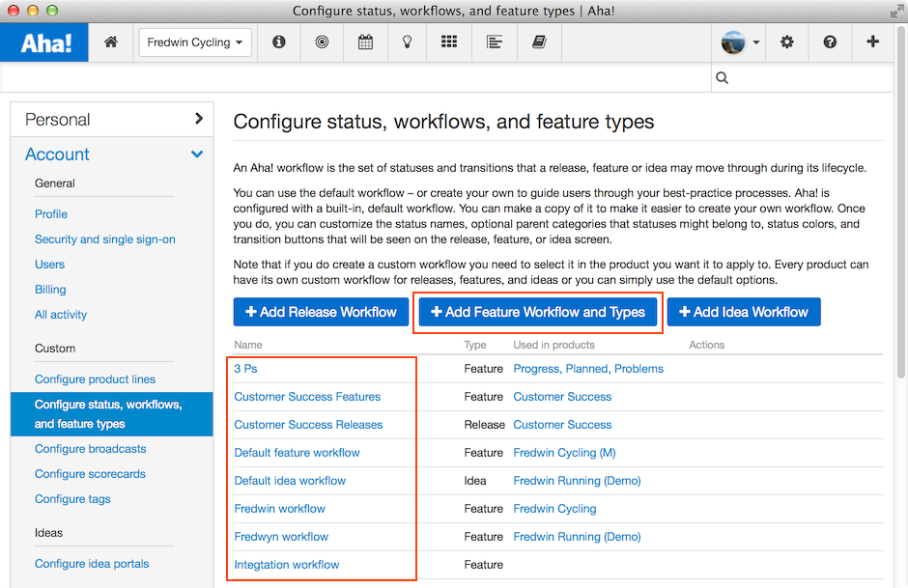Screen dimensions: 908x588
Task: Go to the home icon
Action: (x=111, y=42)
